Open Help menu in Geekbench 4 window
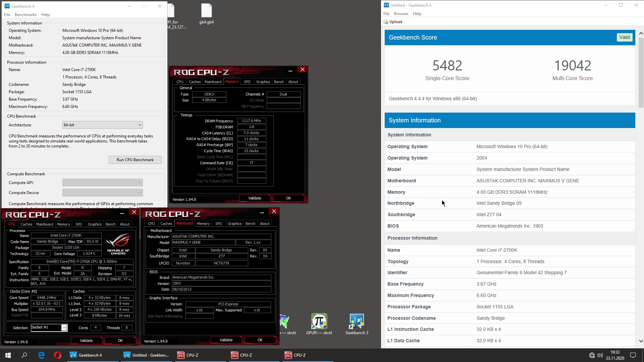644x362 pixels. pos(45,15)
